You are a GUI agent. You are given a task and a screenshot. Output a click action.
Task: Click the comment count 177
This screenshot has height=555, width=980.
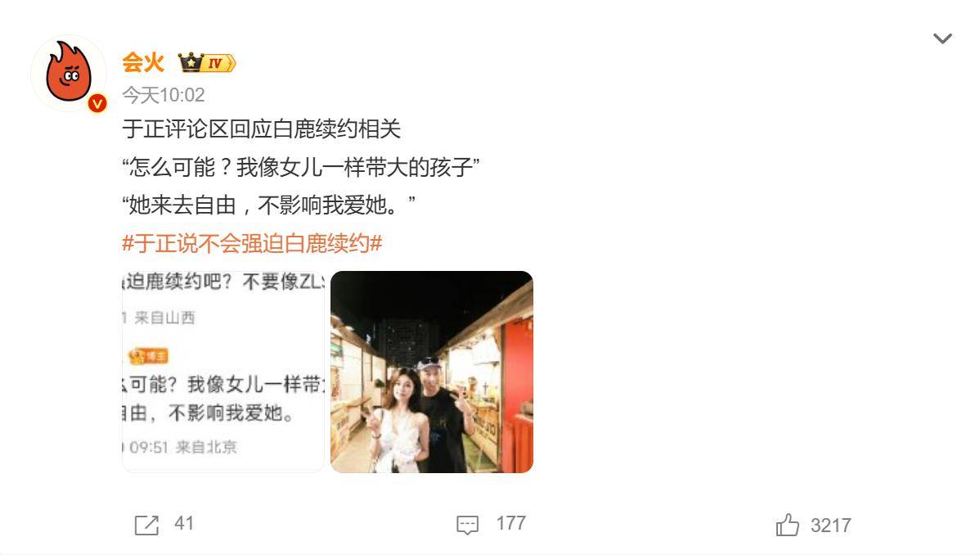(511, 523)
